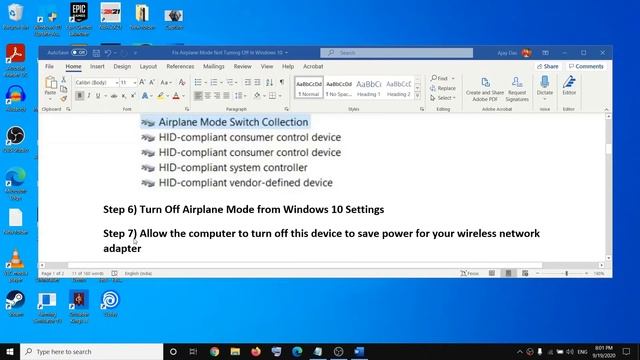Screen dimensions: 640x360
Task: Toggle Underline formatting
Action: pyautogui.click(x=98, y=96)
